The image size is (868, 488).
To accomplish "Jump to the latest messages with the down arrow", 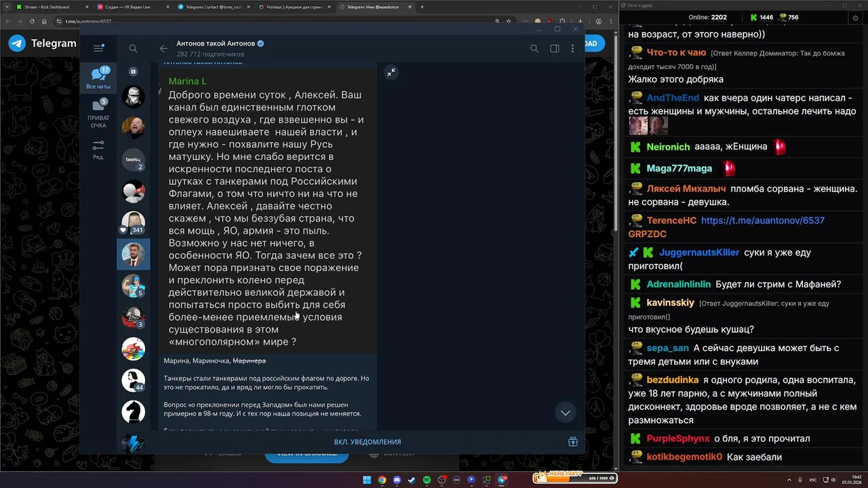I will point(566,412).
